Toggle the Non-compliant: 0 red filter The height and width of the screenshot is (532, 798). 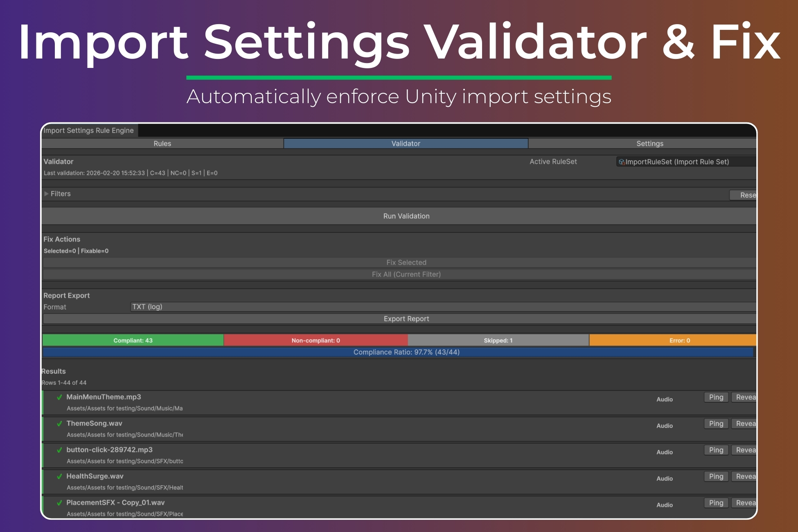(316, 340)
